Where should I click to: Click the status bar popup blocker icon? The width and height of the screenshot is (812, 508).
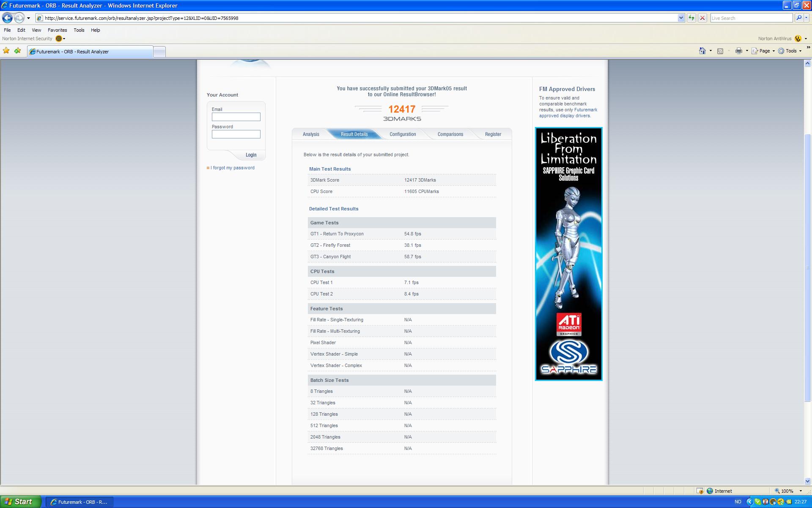[700, 491]
